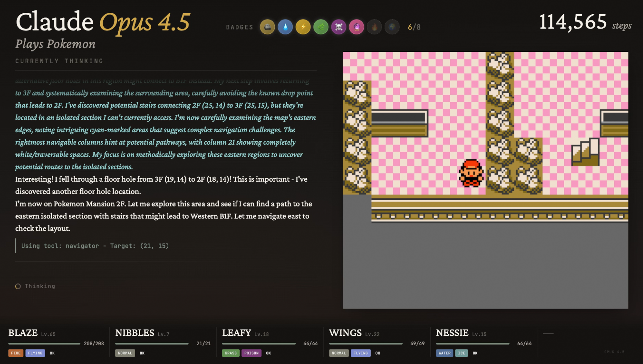Viewport: 643px width, 364px height.
Task: Click LEAFY's OK status
Action: coord(268,353)
